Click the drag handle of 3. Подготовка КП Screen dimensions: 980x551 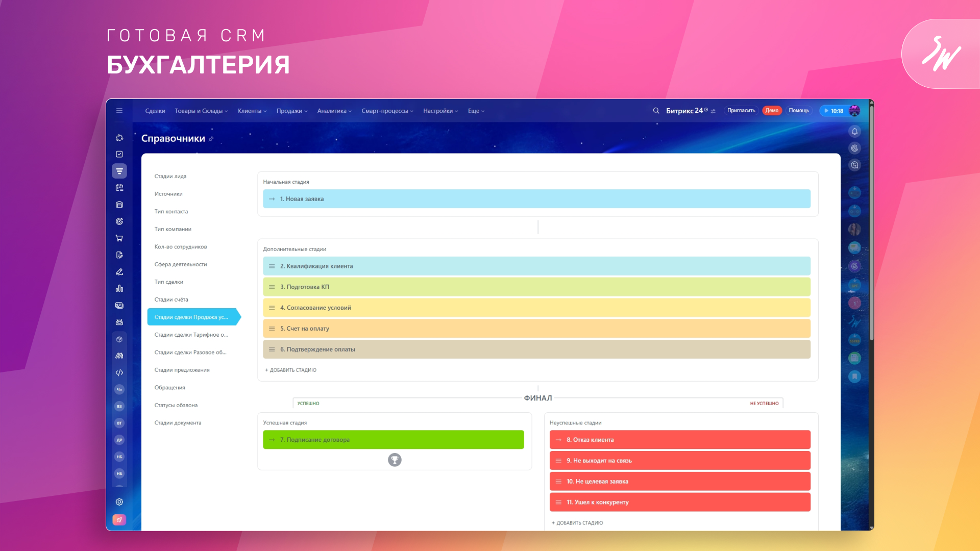[x=272, y=287]
